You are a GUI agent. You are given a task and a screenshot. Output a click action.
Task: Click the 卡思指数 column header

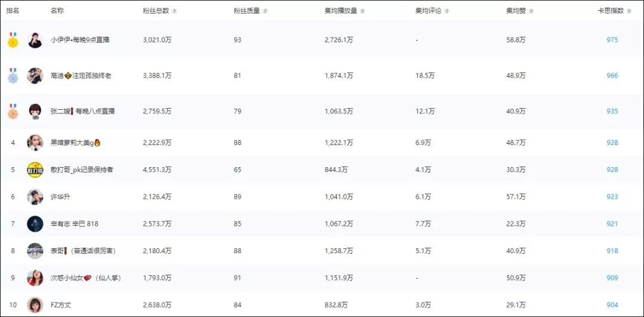point(611,11)
